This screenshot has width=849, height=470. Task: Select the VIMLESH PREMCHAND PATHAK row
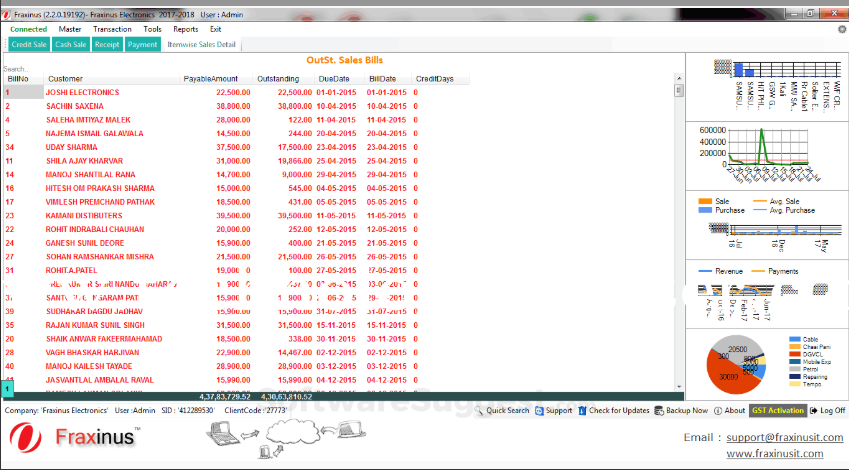click(236, 202)
